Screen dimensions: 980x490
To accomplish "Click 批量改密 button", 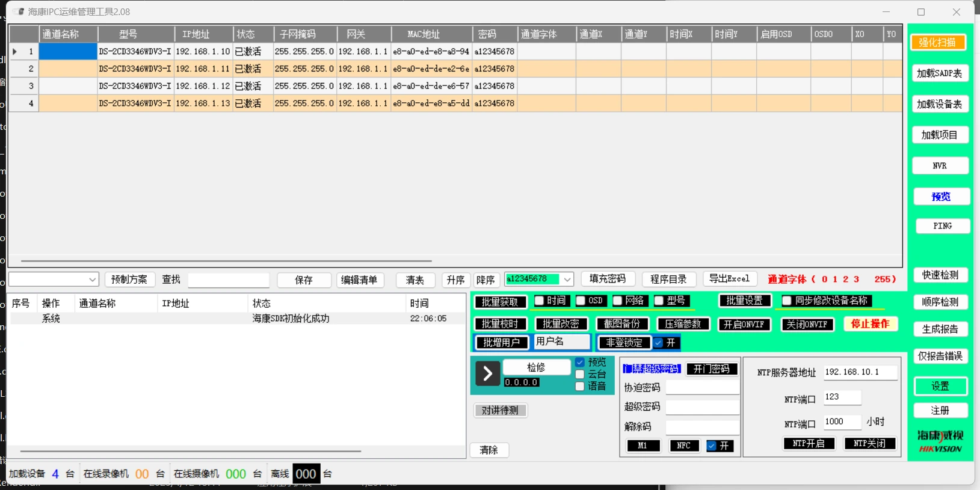I will point(561,324).
